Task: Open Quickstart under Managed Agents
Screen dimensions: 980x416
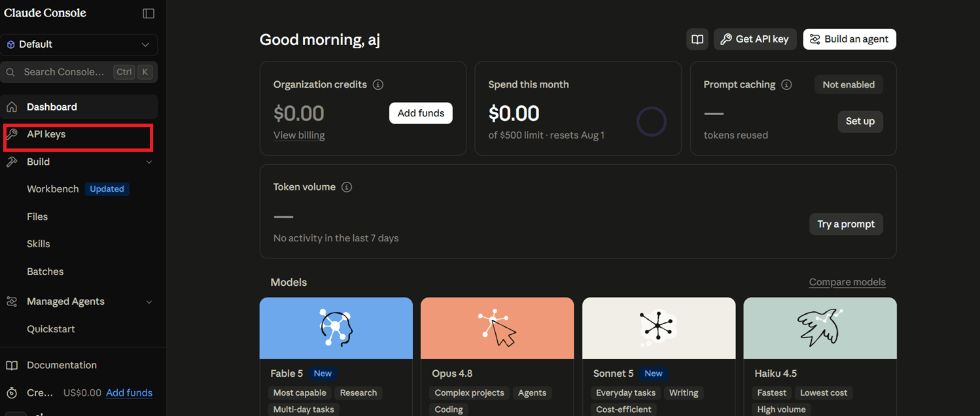Action: [x=51, y=329]
